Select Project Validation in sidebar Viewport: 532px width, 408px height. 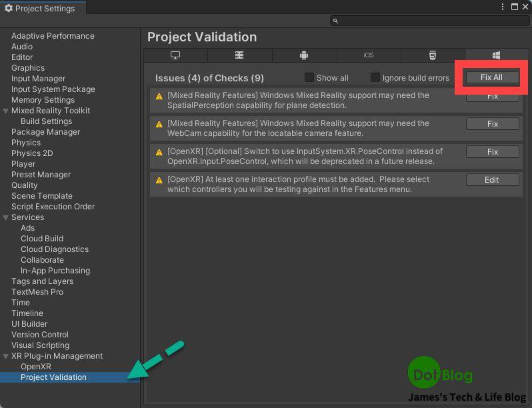click(53, 377)
